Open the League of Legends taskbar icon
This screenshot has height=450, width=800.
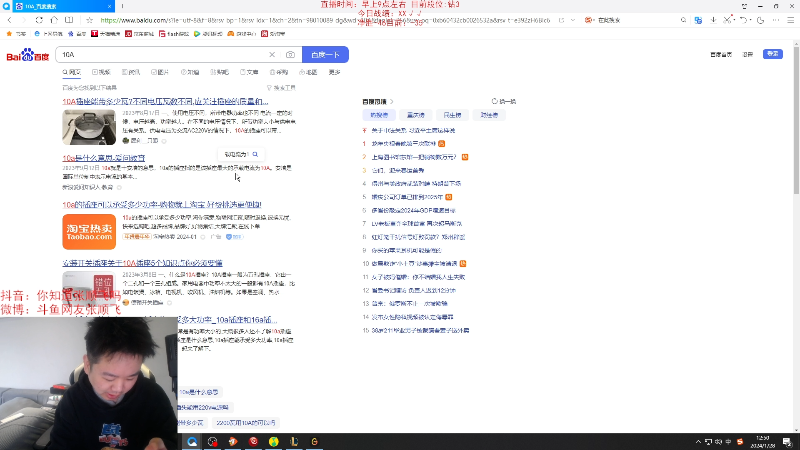(294, 442)
